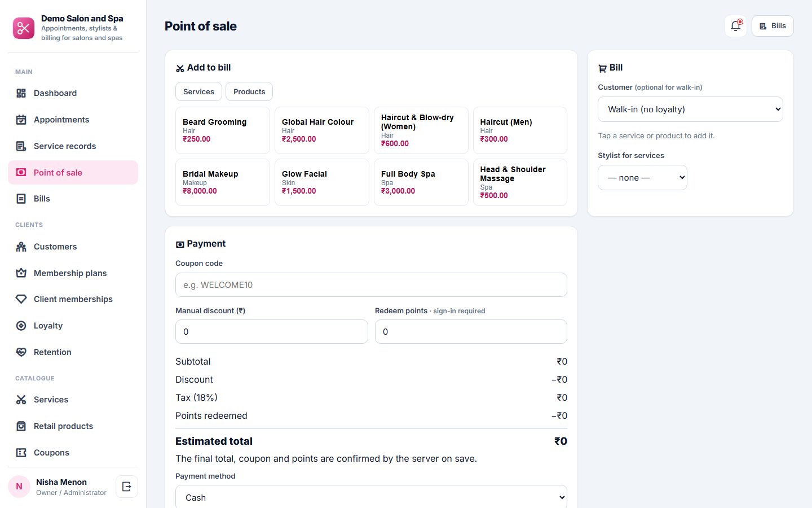Click the Retention heart pulse icon
The image size is (812, 508).
pos(21,352)
